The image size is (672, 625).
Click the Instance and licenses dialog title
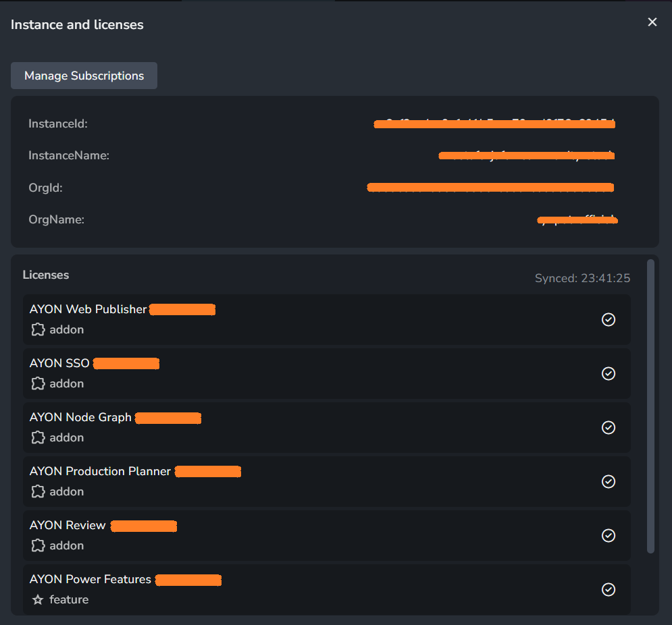77,25
